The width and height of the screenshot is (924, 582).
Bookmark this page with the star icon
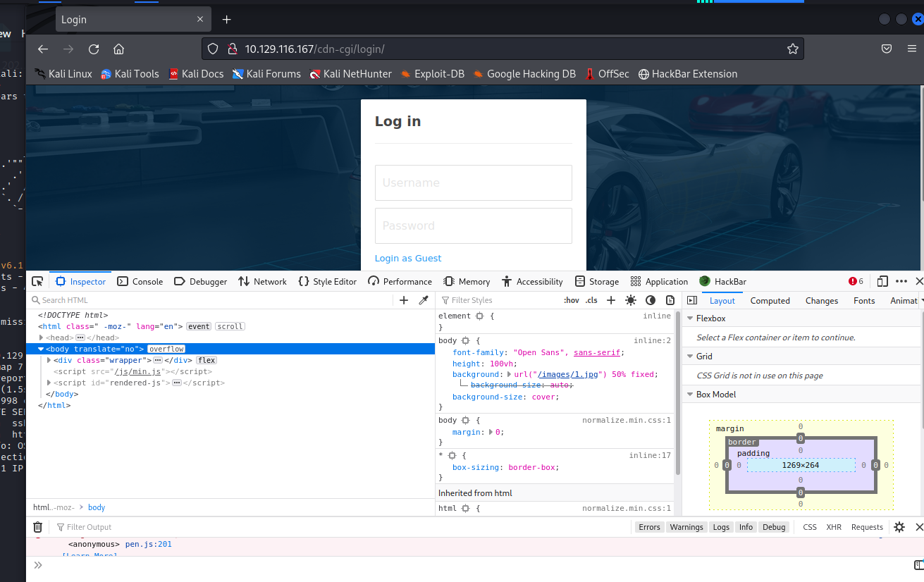[x=793, y=49]
